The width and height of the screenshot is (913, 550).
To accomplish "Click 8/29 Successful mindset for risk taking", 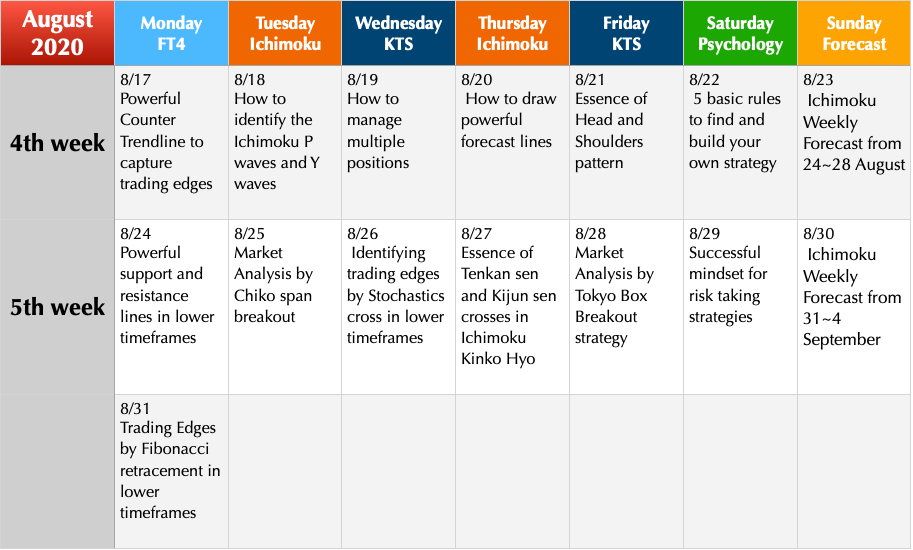I will pyautogui.click(x=740, y=307).
